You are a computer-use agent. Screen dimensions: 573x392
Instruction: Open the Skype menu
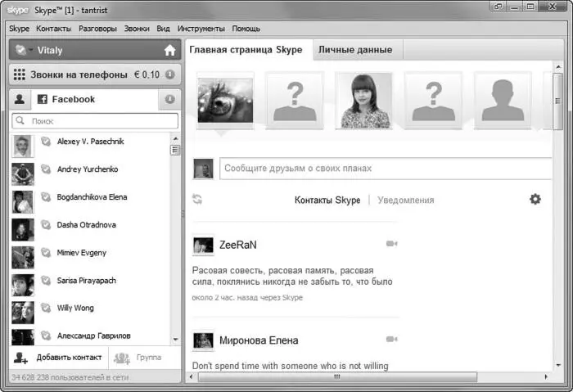coord(19,29)
